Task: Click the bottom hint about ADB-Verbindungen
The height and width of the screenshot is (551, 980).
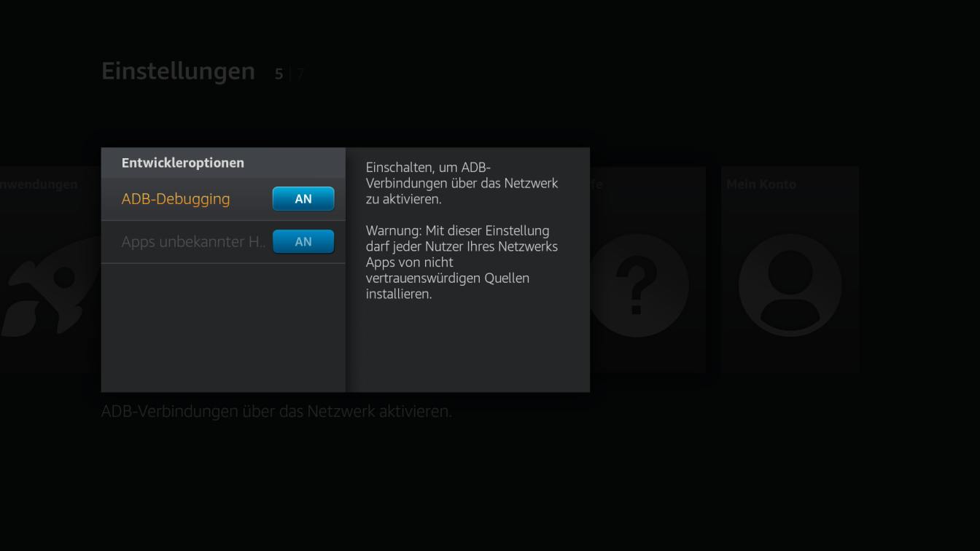Action: [x=276, y=411]
